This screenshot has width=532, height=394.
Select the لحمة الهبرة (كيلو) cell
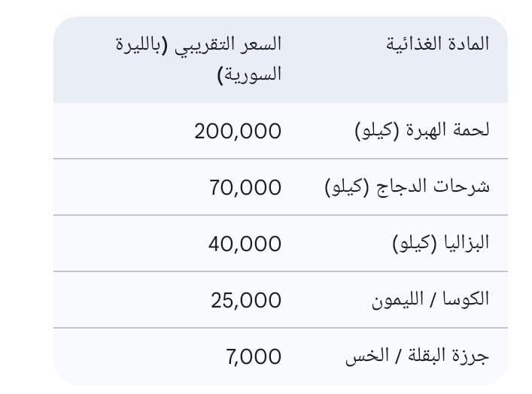click(422, 130)
